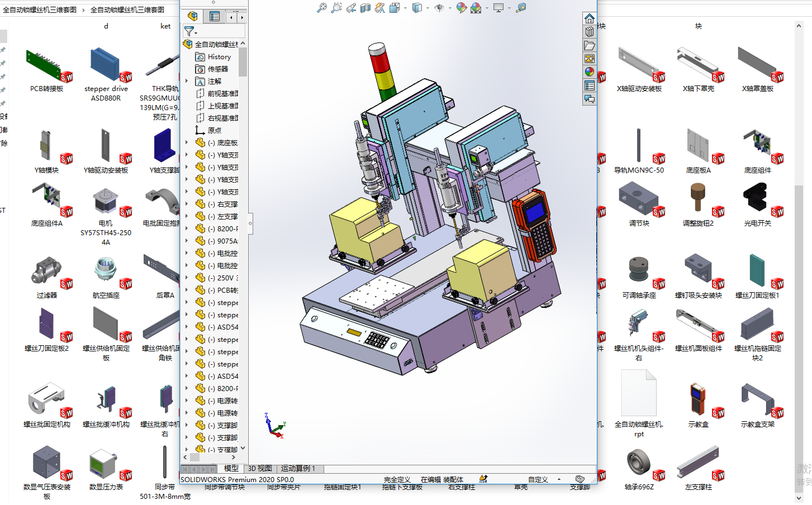Open the Dynamic Annotation Views icon
This screenshot has height=505, width=812.
tap(380, 8)
